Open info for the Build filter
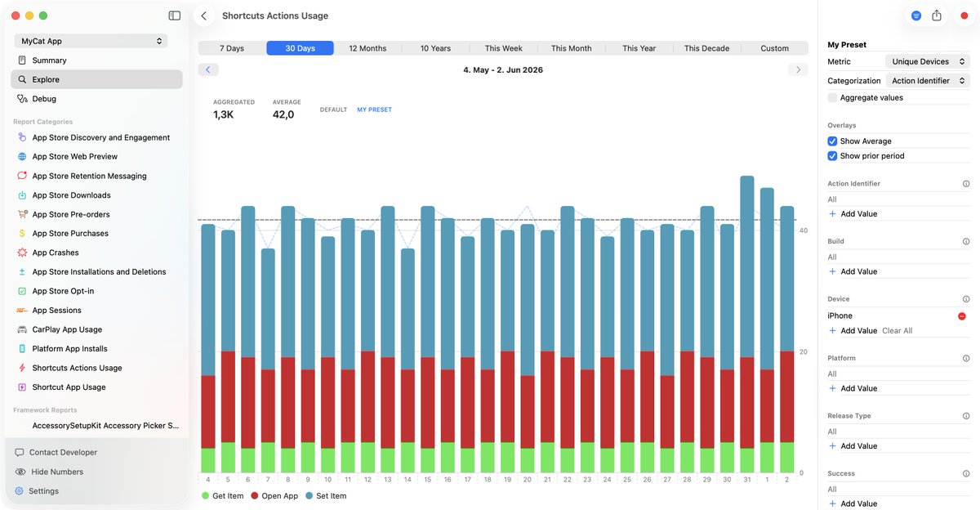Screen dimensions: 980x510 tap(966, 242)
